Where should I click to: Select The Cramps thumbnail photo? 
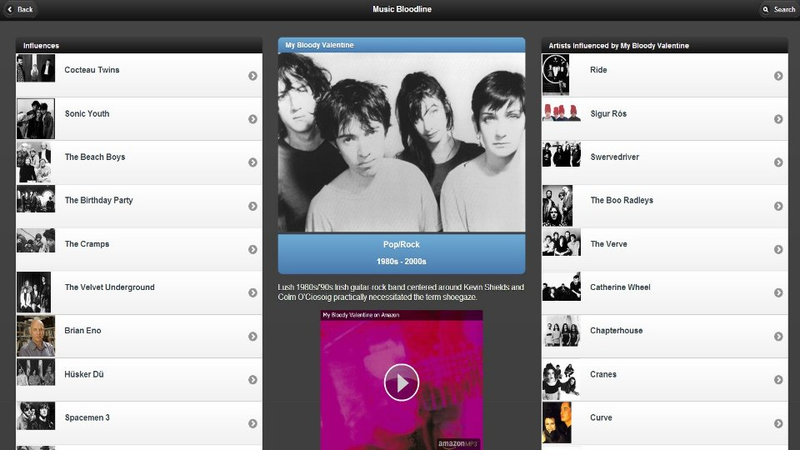click(36, 240)
